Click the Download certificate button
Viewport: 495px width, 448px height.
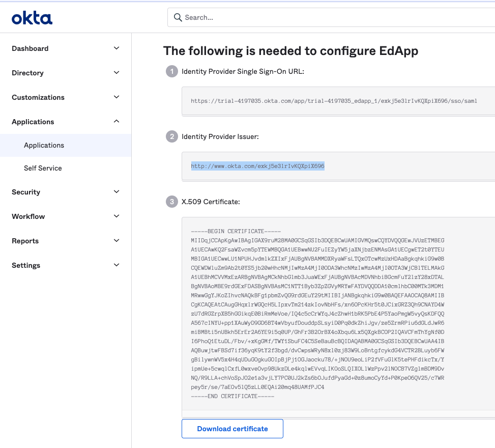[x=232, y=429]
